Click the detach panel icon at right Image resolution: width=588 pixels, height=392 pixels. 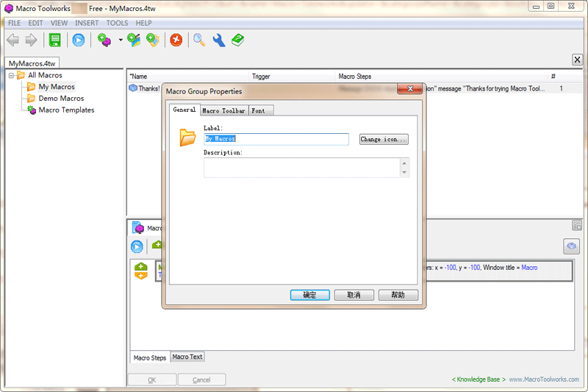[577, 226]
